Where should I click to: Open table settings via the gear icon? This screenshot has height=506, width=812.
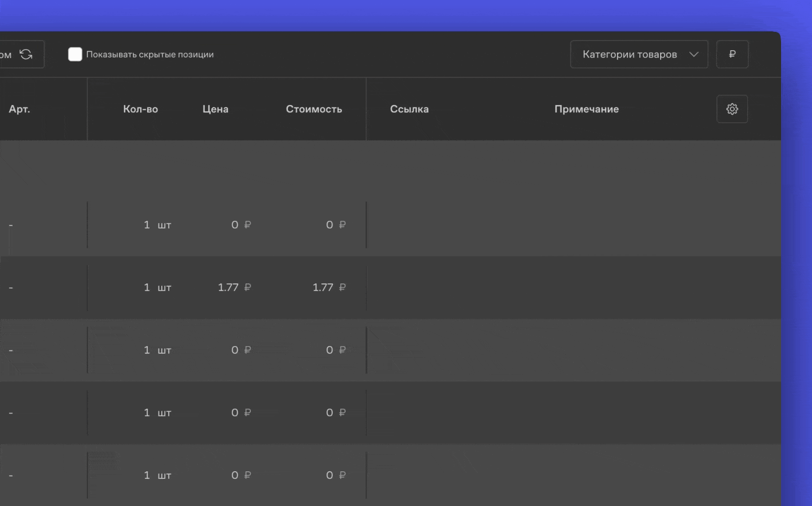732,109
